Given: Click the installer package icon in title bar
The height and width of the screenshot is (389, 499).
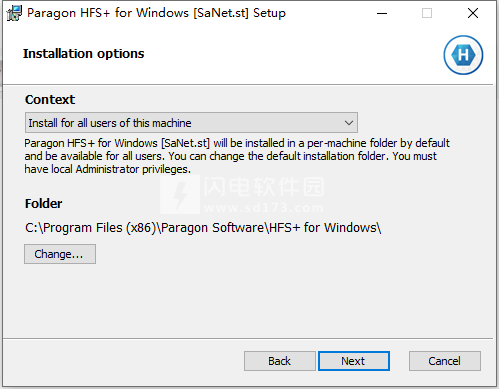Looking at the screenshot, I should 14,13.
